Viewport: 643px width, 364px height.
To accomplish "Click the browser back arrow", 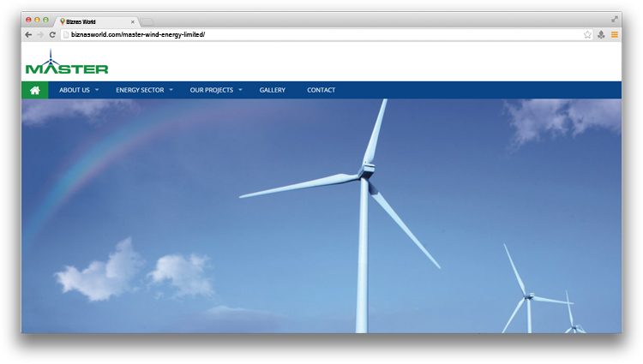I will click(x=28, y=34).
